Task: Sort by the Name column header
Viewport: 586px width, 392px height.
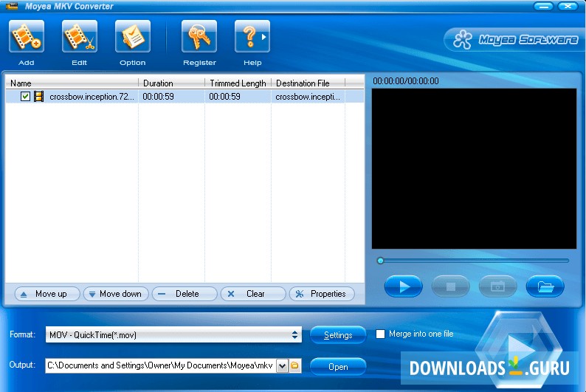Action: pos(72,83)
